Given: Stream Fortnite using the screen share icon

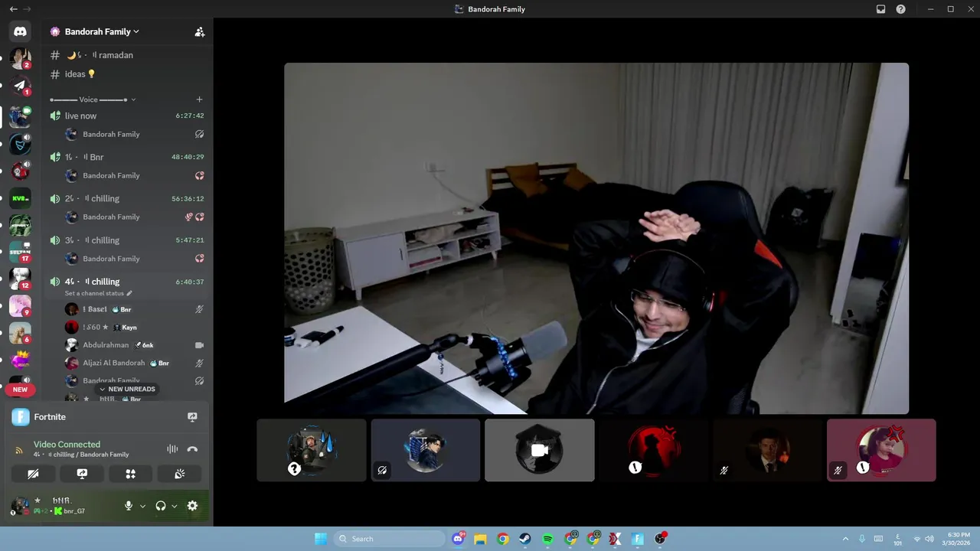Looking at the screenshot, I should (192, 417).
